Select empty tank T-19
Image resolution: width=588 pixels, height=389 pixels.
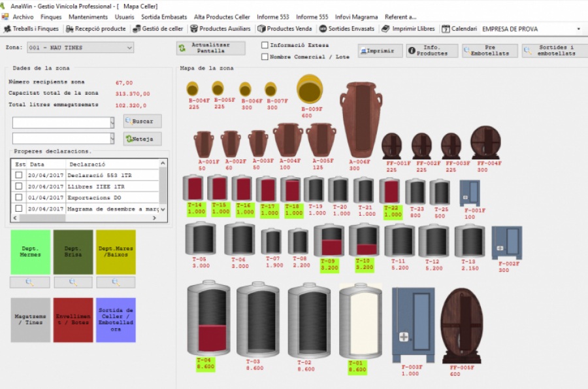(x=314, y=189)
